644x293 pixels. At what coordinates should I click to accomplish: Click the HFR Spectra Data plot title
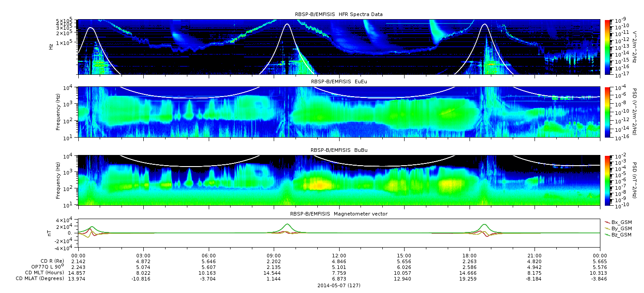339,15
